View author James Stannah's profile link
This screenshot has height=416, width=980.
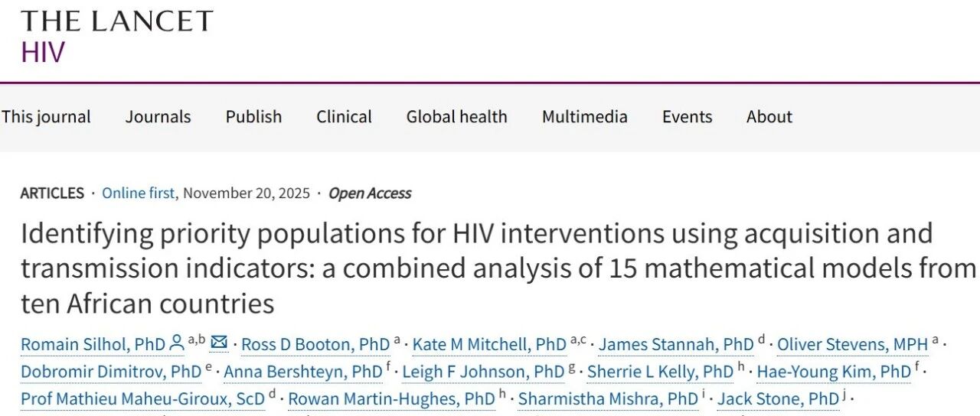pos(676,345)
